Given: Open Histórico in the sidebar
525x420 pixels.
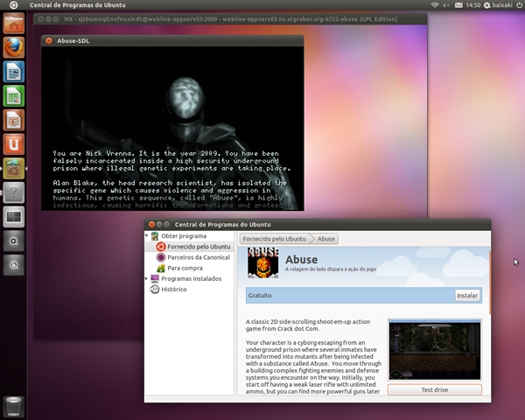Looking at the screenshot, I should pyautogui.click(x=173, y=289).
